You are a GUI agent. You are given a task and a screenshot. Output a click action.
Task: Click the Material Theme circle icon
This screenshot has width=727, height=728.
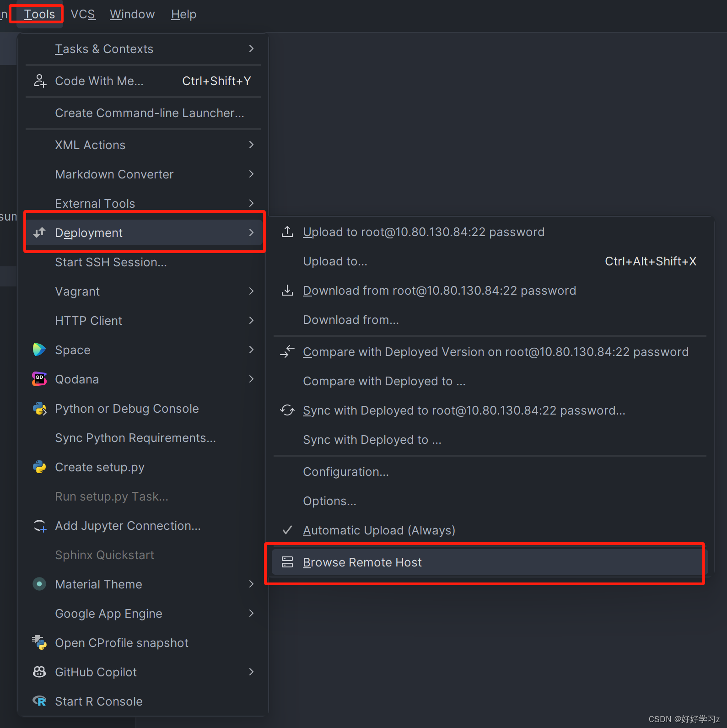(x=39, y=584)
